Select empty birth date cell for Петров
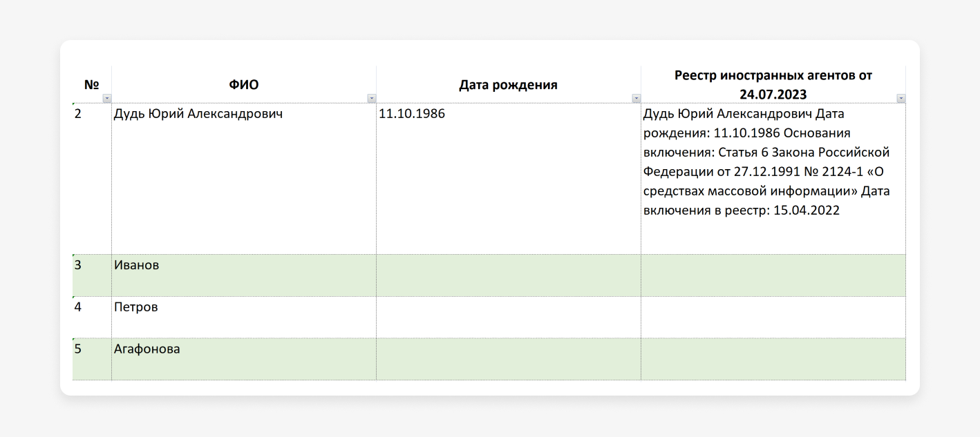Screen dimensions: 980x437 508,317
